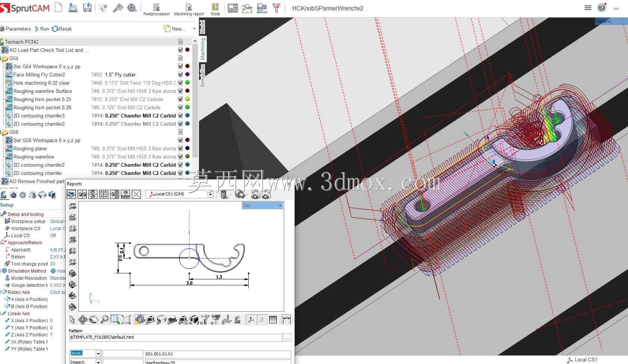
Task: Click the curves graph icon in top toolbar
Action: [247, 8]
